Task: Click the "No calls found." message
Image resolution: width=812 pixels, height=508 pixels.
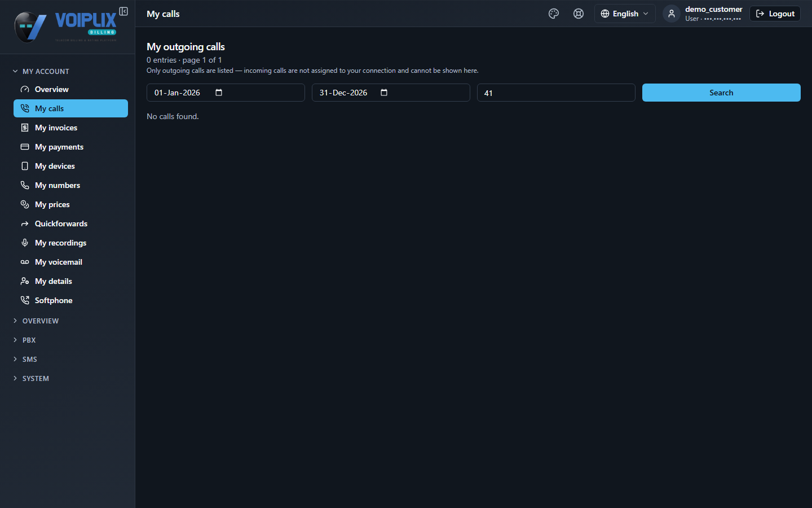Action: (173, 116)
